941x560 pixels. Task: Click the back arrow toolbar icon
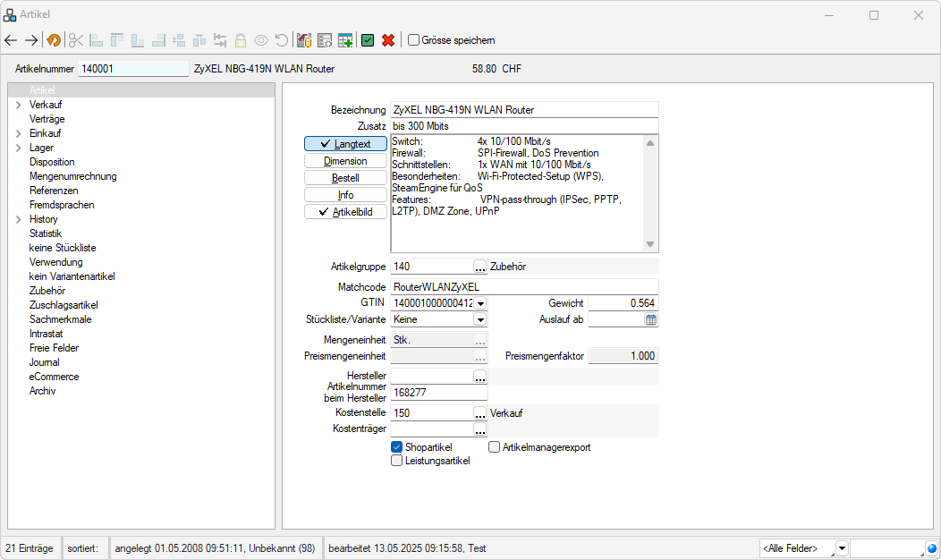pos(12,40)
